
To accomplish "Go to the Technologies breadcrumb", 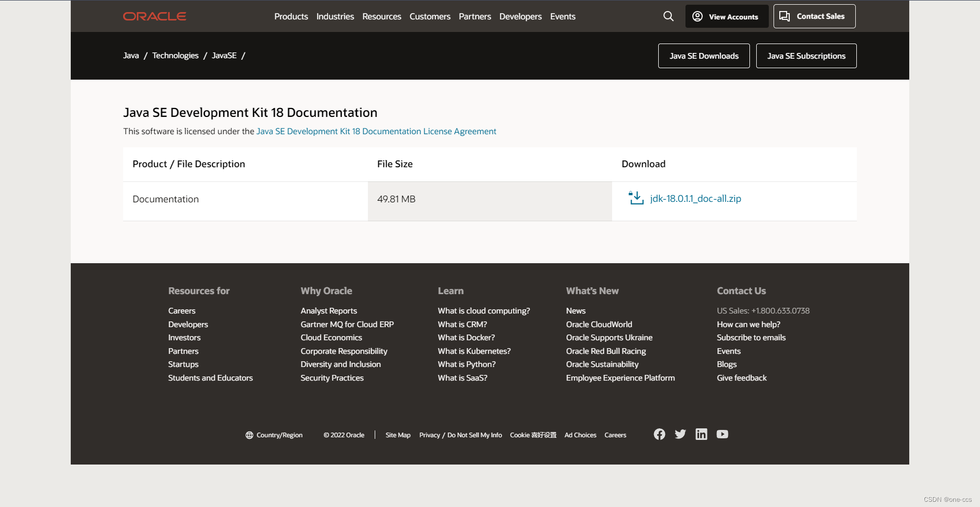I will click(x=175, y=56).
